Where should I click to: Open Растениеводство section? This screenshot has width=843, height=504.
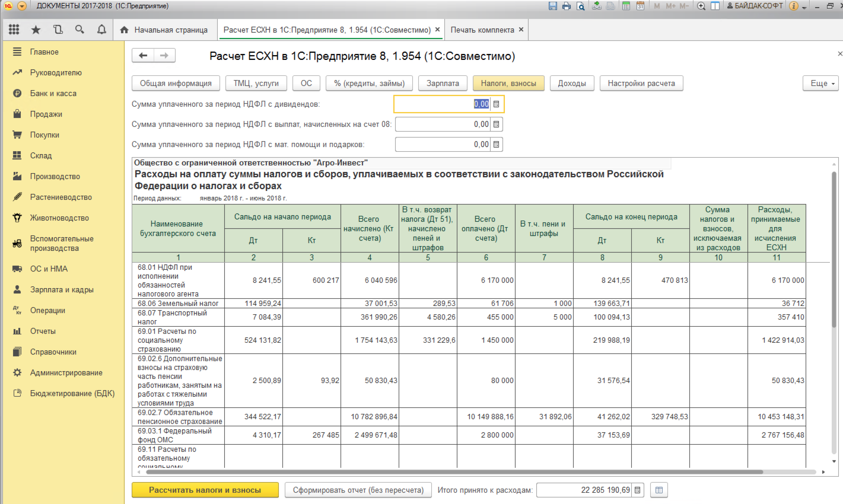(x=62, y=197)
